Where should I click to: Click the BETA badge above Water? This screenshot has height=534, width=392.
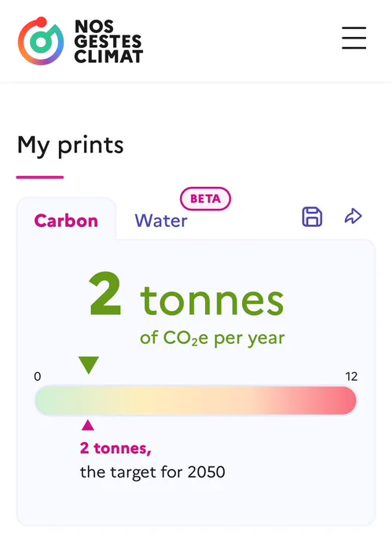pyautogui.click(x=205, y=199)
